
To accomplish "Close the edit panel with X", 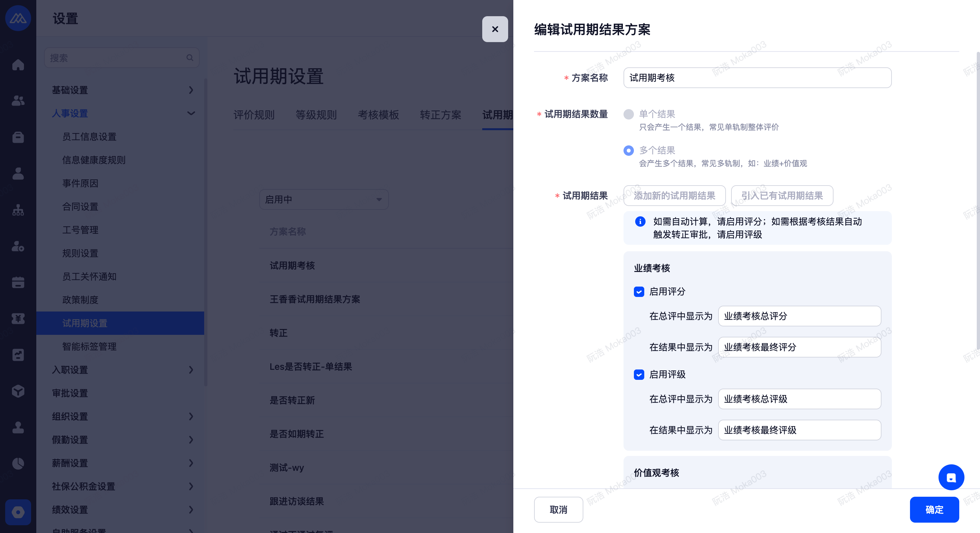I will pos(495,29).
